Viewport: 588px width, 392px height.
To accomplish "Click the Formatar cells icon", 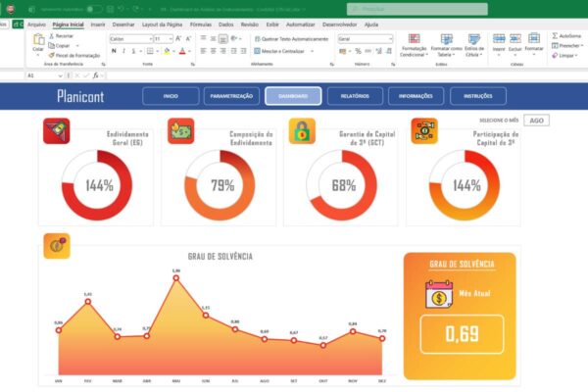I will (x=534, y=38).
